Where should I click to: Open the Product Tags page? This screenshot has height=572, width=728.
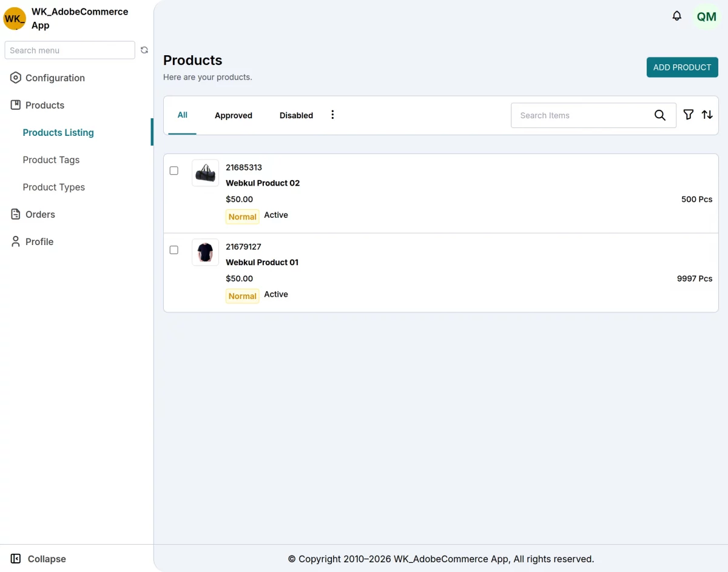(51, 160)
